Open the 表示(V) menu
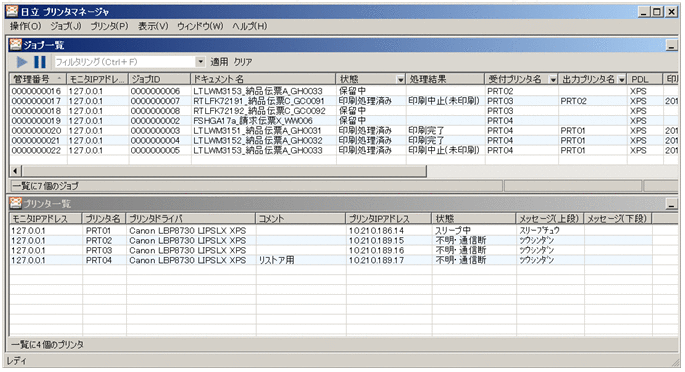The width and height of the screenshot is (685, 372). pos(153,26)
